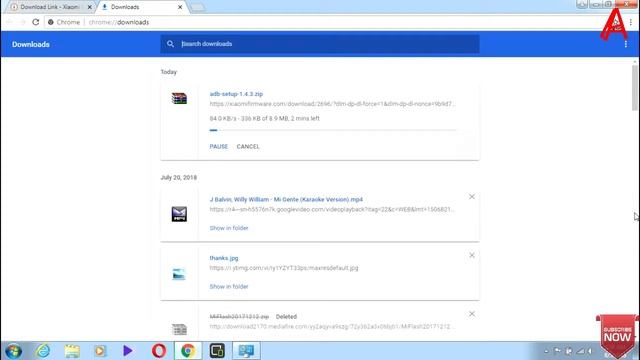Screen dimensions: 640x360
Task: Remove the deleted MiFlash entry from list
Action: (472, 314)
